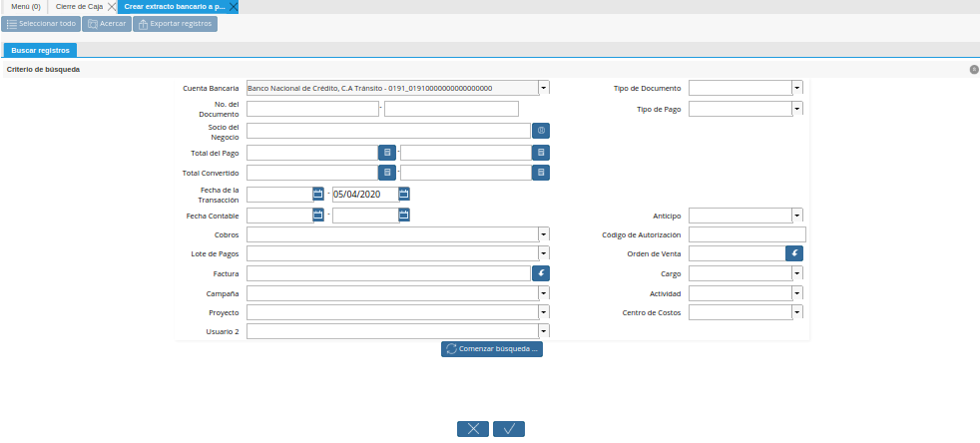Focus Fecha Contable start date field
Screen dimensions: 980x443
[279, 216]
